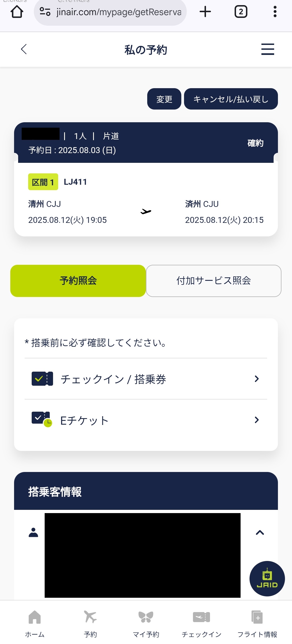292x644 pixels.
Task: Open the browser tab switcher
Action: pos(241,12)
